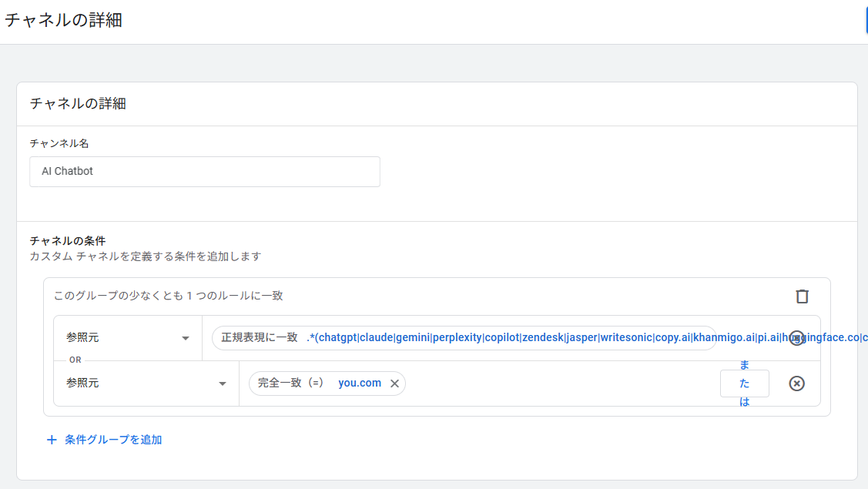Click the page title チャネルの詳細 at top

pos(63,21)
